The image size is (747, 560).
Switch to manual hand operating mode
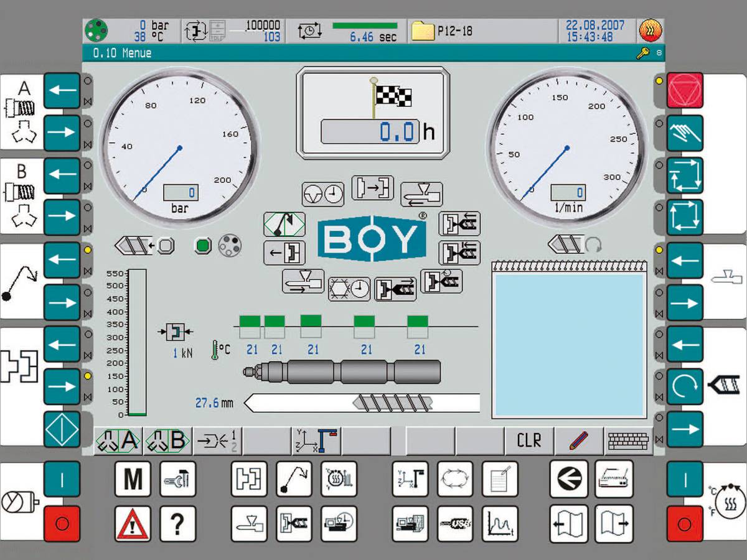click(x=685, y=133)
